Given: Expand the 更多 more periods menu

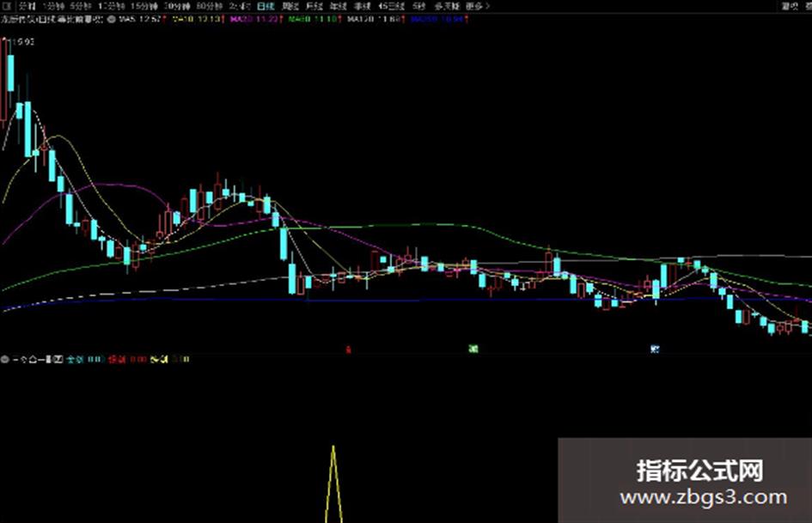Looking at the screenshot, I should pyautogui.click(x=477, y=6).
